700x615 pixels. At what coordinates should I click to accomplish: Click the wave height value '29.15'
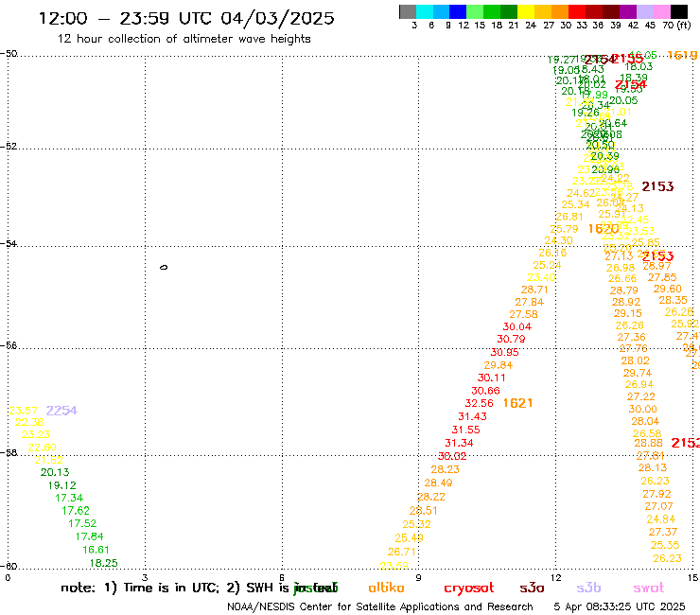point(628,313)
